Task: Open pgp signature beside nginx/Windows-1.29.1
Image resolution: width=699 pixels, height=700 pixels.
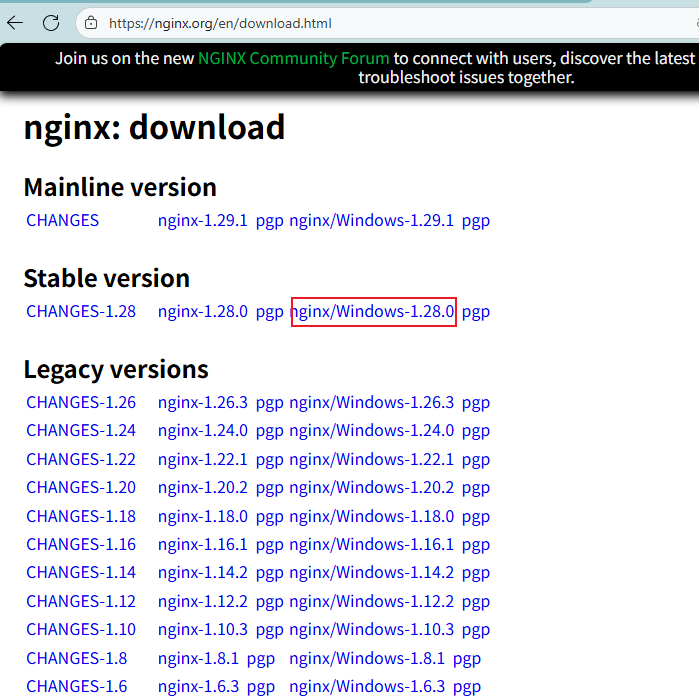Action: tap(476, 221)
